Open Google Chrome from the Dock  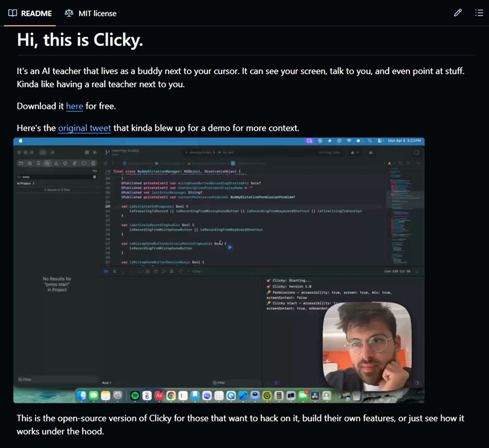coord(171,396)
